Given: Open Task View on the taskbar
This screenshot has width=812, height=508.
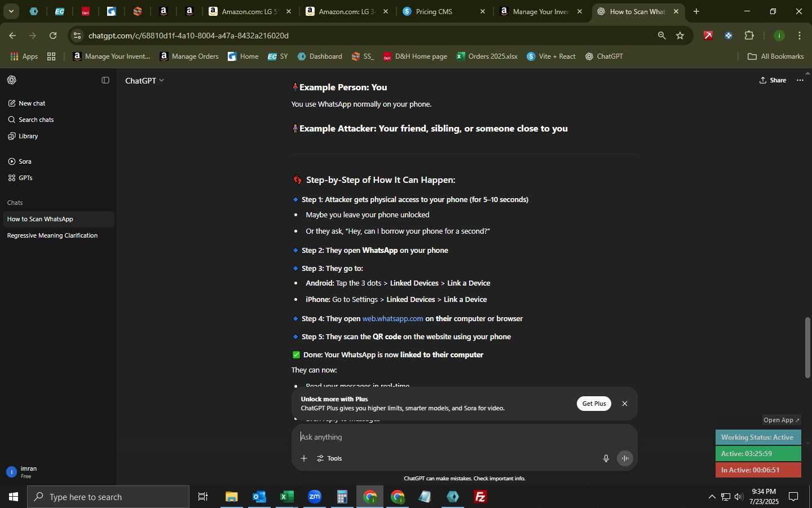Looking at the screenshot, I should point(203,497).
